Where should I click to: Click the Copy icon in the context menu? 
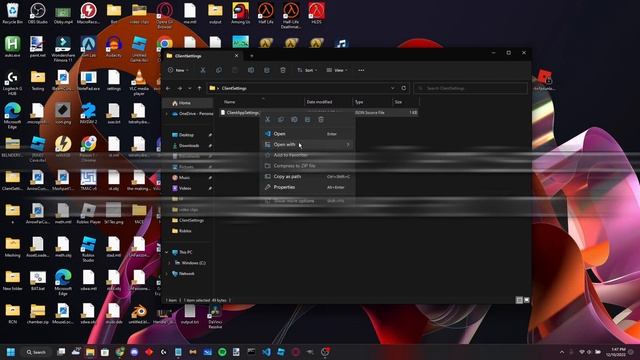[x=281, y=120]
